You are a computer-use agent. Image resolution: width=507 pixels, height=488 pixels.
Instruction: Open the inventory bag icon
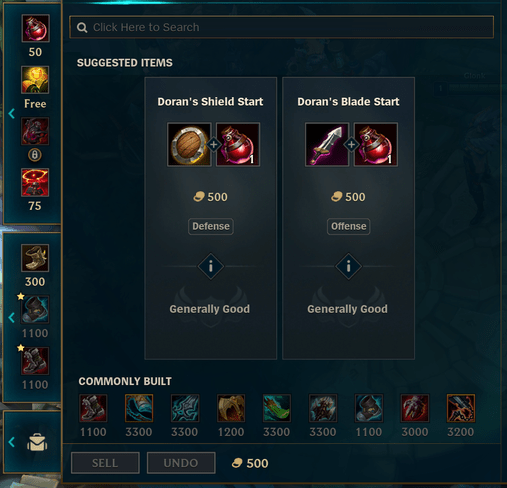pyautogui.click(x=37, y=442)
